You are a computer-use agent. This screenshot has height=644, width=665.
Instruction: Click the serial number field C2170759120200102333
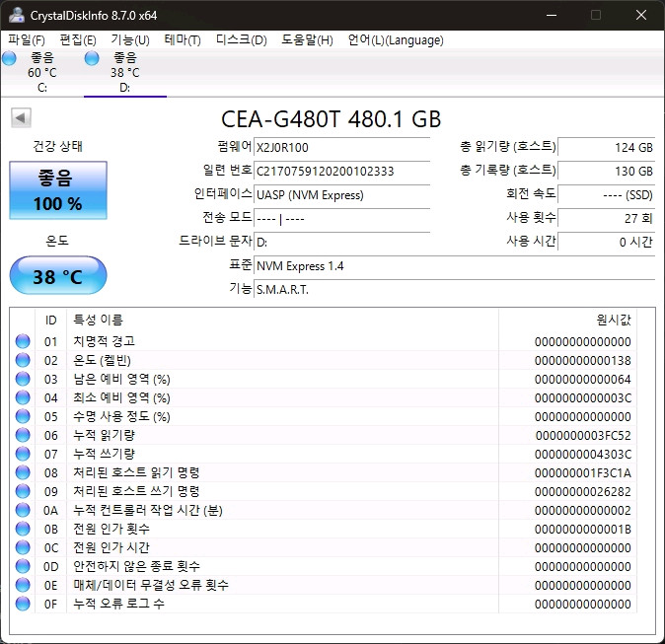(x=341, y=172)
